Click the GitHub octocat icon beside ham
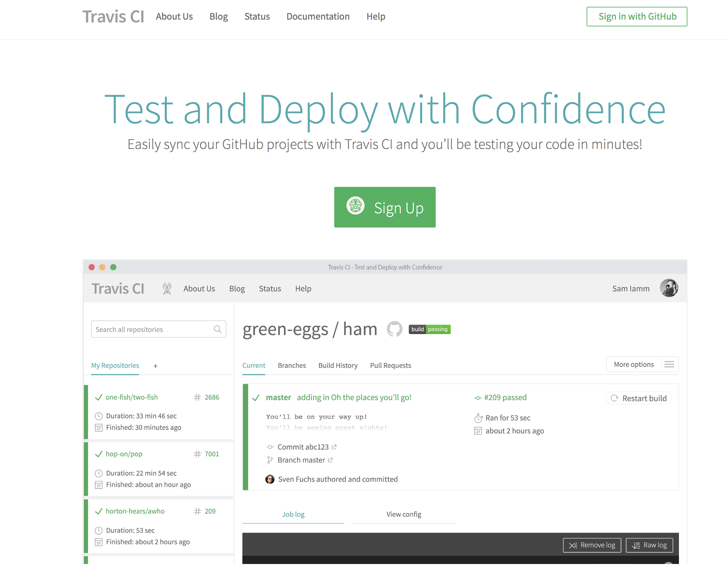728x585 pixels. click(x=394, y=329)
